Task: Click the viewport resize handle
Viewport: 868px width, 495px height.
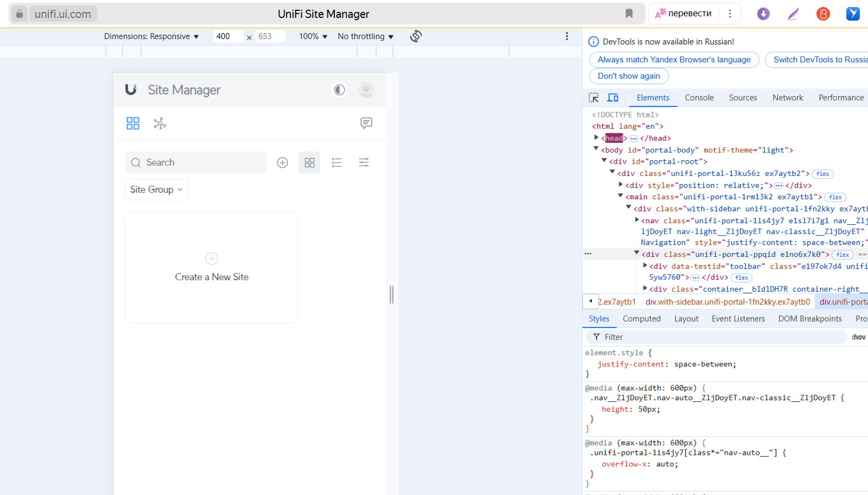Action: tap(392, 295)
